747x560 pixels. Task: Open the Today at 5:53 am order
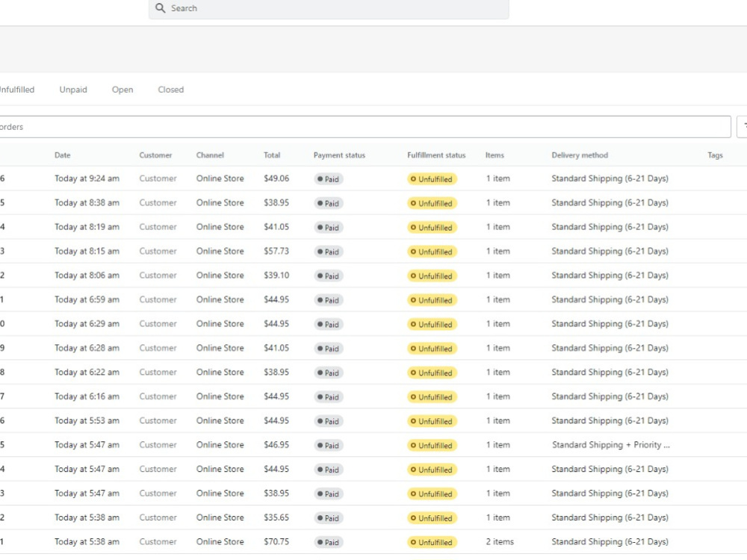click(x=87, y=420)
